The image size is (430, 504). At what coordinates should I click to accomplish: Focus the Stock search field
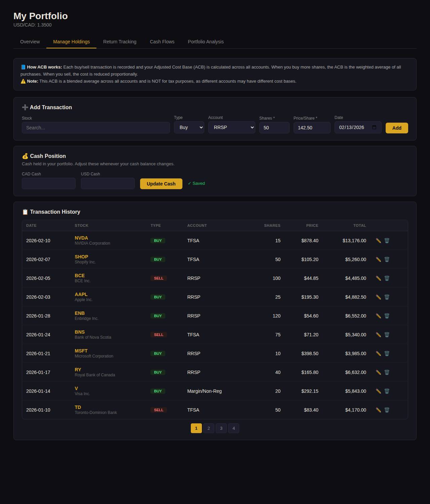96,128
